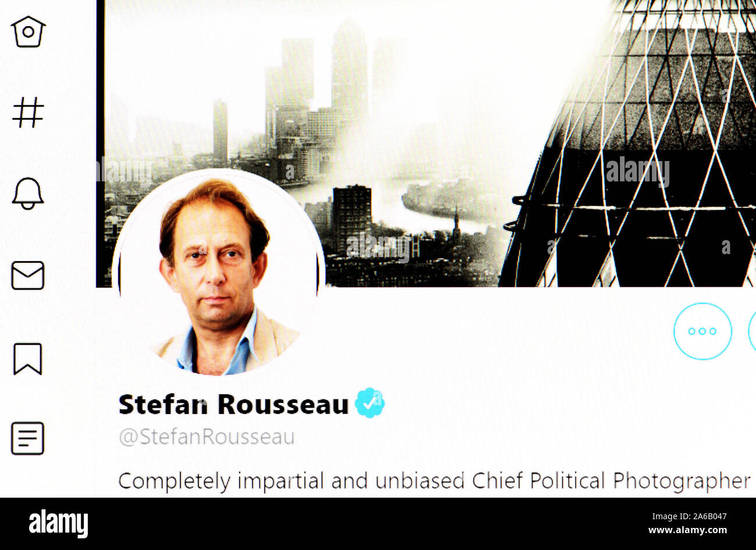Open the Bookmarks icon
Image resolution: width=756 pixels, height=550 pixels.
pyautogui.click(x=28, y=359)
